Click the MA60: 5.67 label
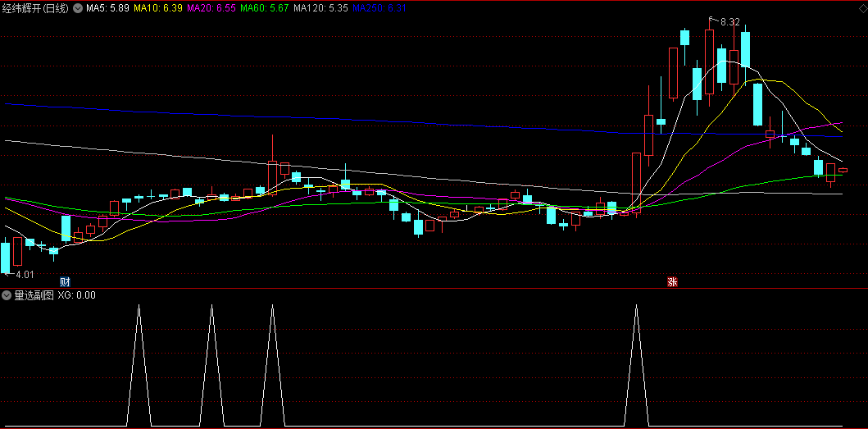This screenshot has height=429, width=868. pos(265,8)
